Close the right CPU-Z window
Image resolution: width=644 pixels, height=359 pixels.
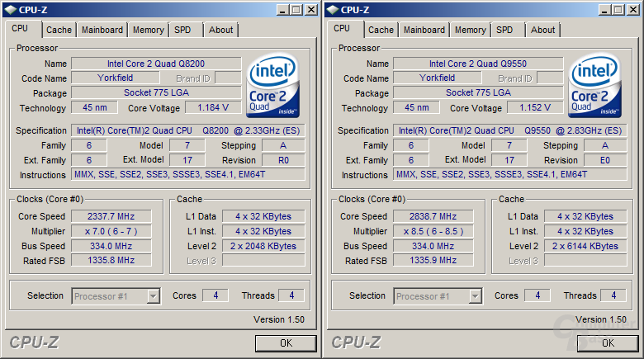pos(634,10)
